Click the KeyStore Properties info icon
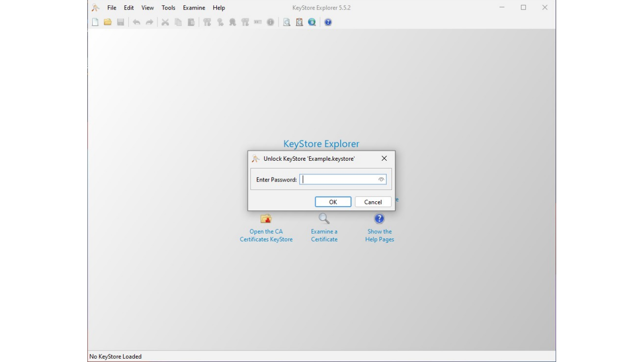The width and height of the screenshot is (644, 362). pyautogui.click(x=270, y=22)
